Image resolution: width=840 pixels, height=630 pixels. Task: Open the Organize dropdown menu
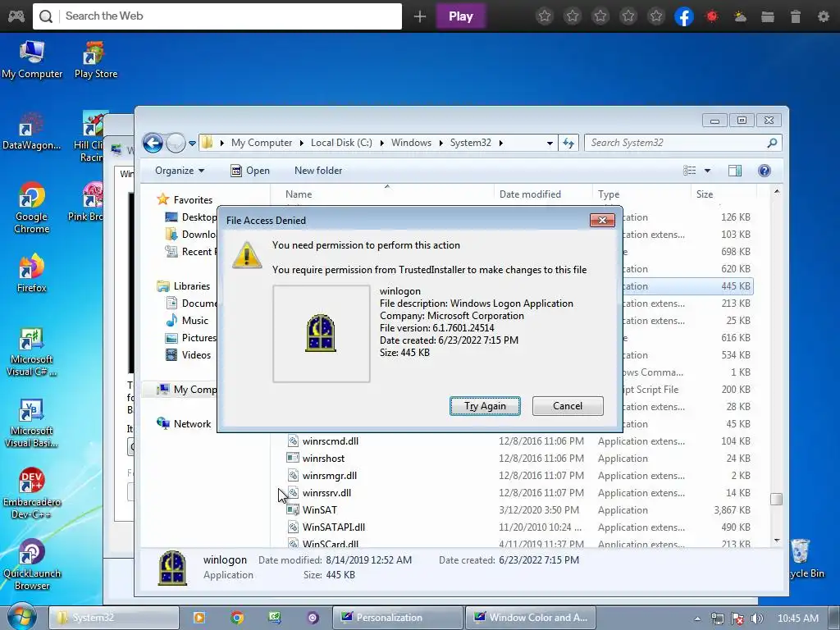(x=180, y=171)
